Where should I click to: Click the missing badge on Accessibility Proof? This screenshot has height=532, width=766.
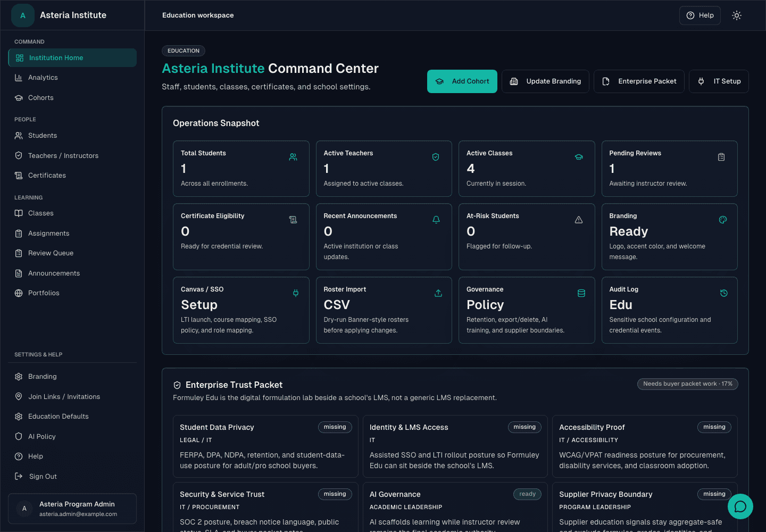[x=714, y=427]
